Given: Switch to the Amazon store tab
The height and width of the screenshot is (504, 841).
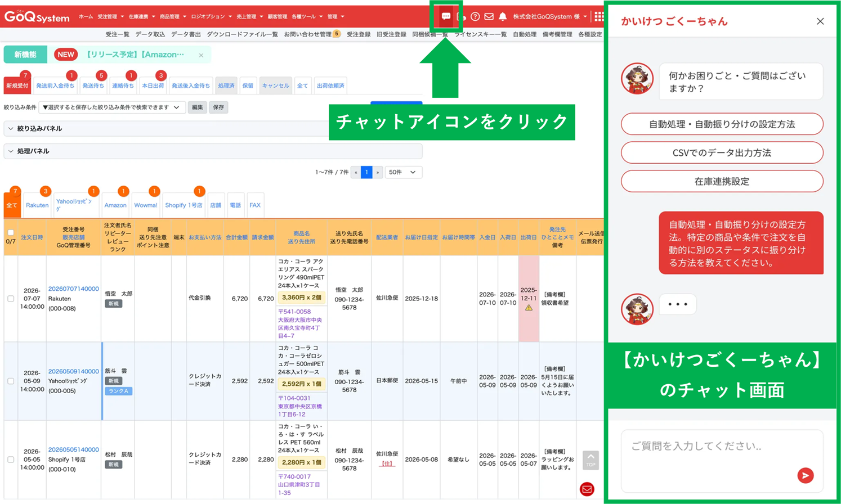Looking at the screenshot, I should (115, 205).
